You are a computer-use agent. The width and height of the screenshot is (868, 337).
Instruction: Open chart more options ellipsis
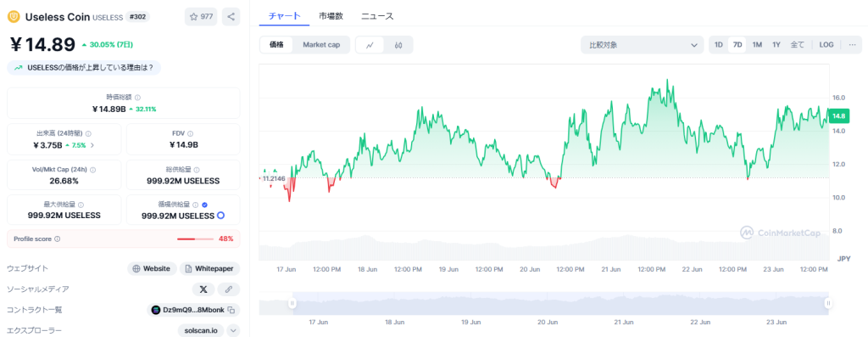(851, 45)
